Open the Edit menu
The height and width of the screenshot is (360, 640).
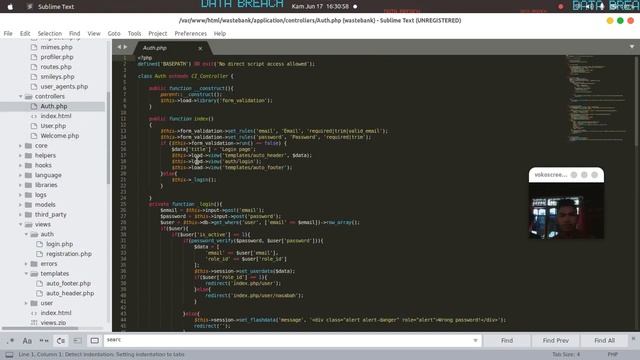pos(25,33)
